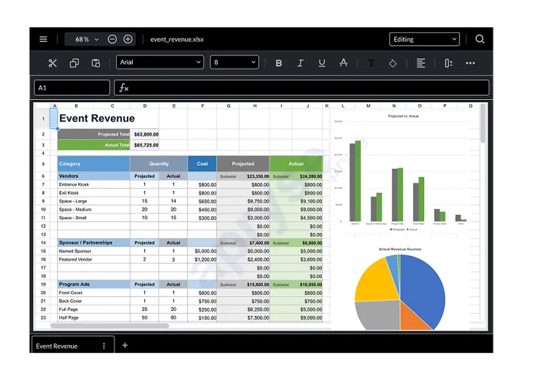Screen dimensions: 558x392
Task: Click the Cut scissors icon
Action: click(x=53, y=63)
